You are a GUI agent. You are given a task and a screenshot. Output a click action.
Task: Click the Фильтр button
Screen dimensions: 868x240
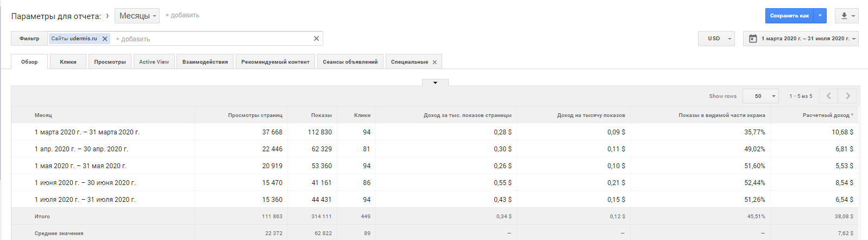tap(29, 39)
